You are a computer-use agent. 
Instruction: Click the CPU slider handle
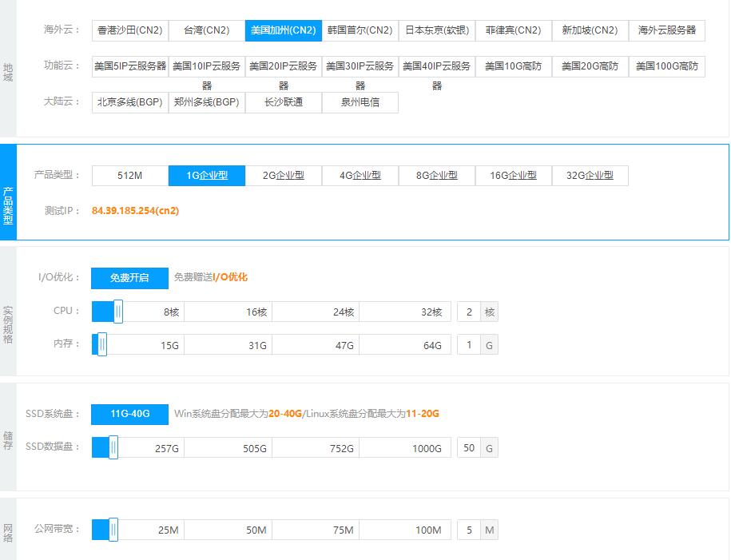(118, 312)
